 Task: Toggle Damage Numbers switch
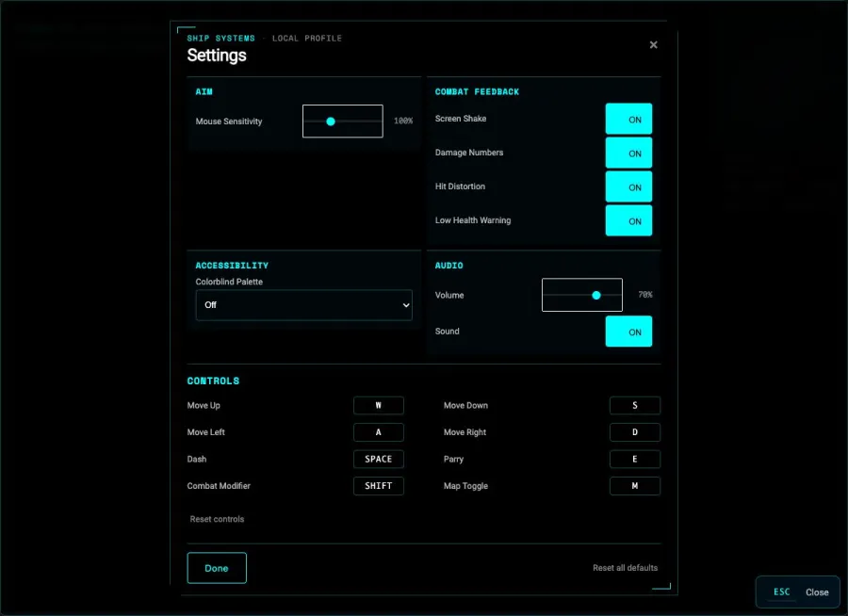[628, 153]
